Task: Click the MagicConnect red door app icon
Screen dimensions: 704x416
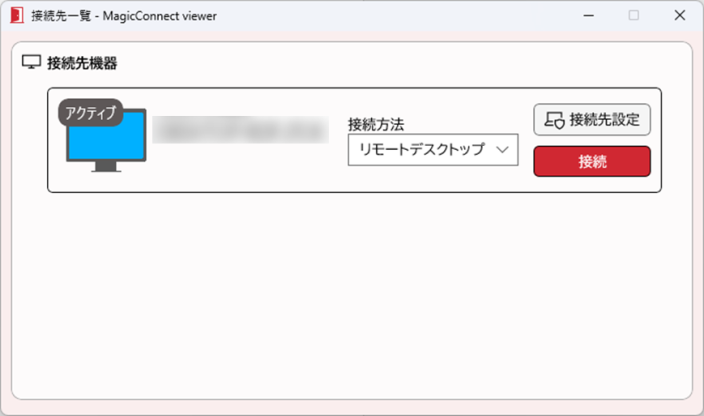Action: (x=17, y=15)
